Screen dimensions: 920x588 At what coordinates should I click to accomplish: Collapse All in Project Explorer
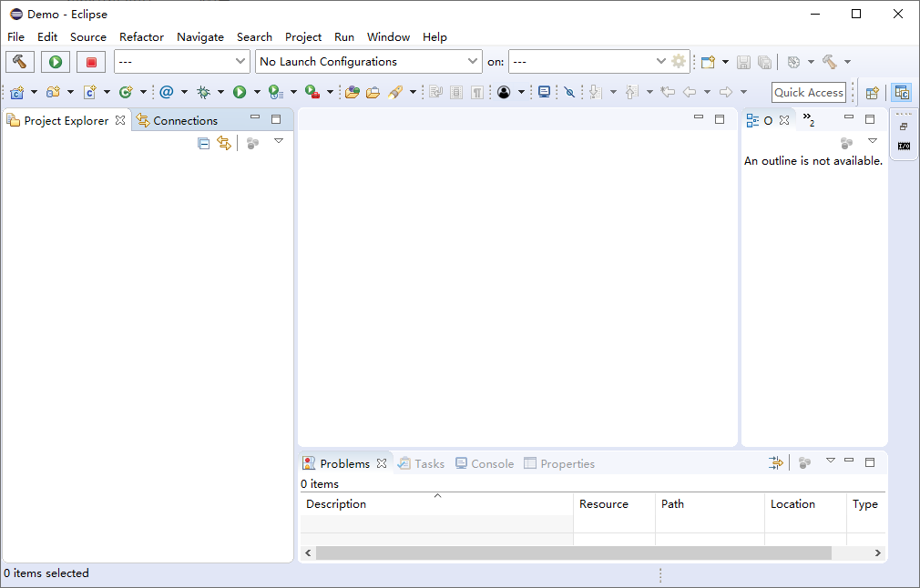coord(203,142)
